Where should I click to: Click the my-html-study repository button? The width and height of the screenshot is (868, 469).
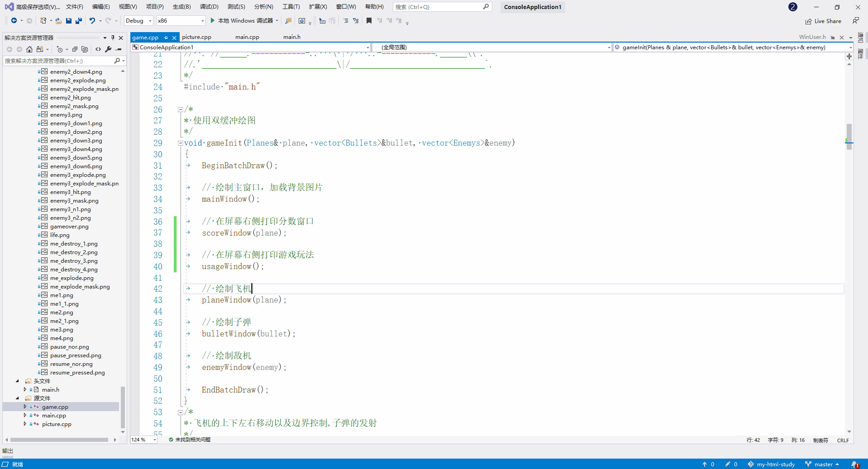pyautogui.click(x=771, y=464)
